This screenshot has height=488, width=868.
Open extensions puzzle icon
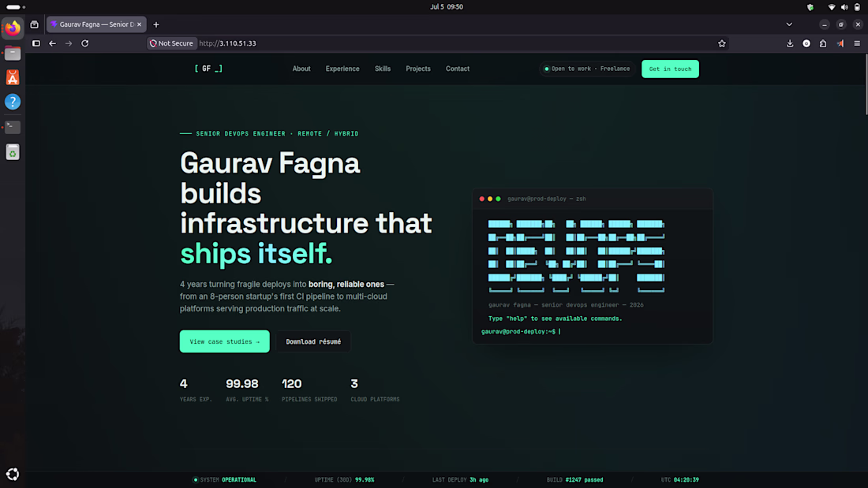[823, 43]
